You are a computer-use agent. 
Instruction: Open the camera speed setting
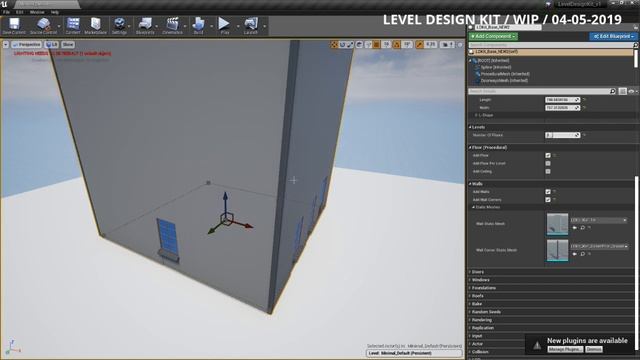448,44
